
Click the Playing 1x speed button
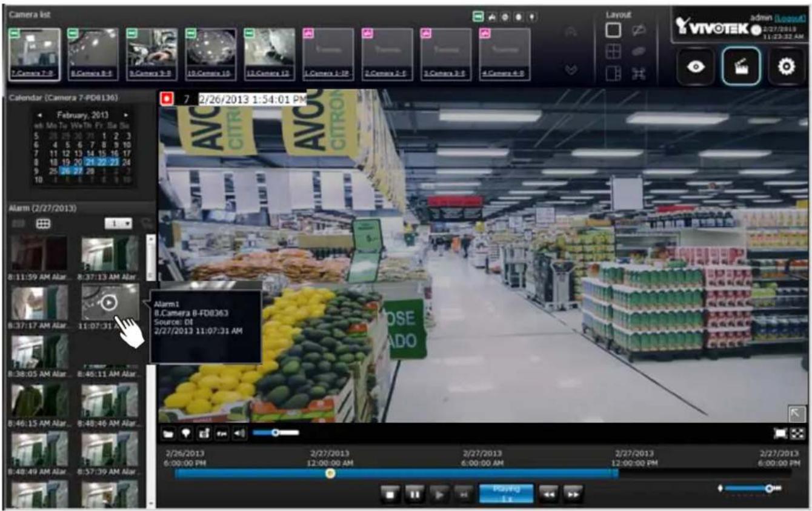point(506,493)
